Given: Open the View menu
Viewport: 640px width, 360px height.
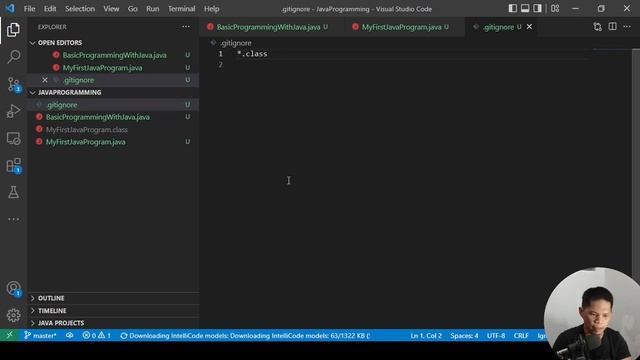Looking at the screenshot, I should tap(111, 9).
